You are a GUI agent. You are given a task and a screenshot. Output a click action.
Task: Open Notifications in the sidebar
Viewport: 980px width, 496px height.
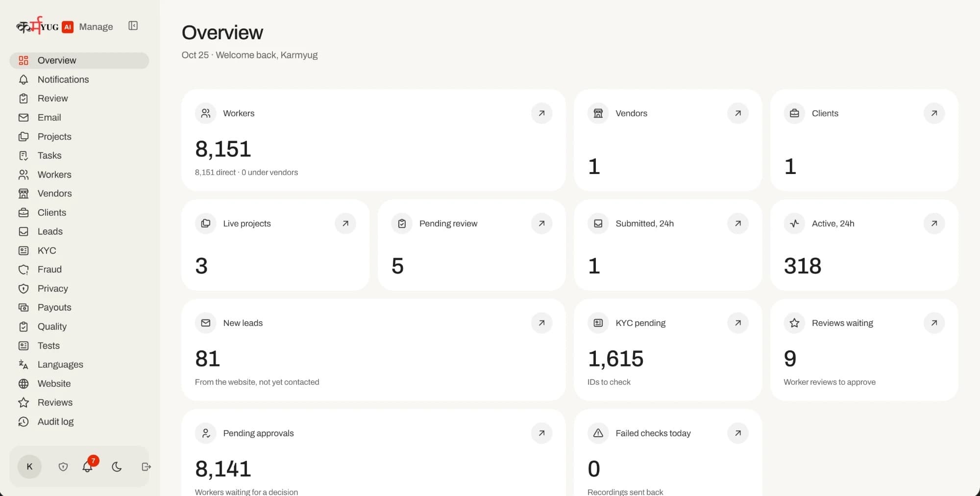[79, 79]
